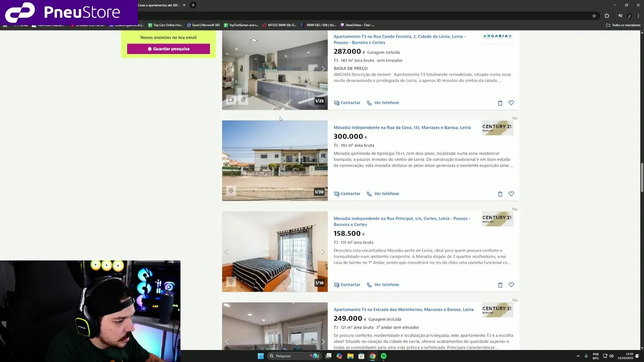Close the Casas e apartamentos browser tab
The image size is (644, 362).
click(184, 5)
